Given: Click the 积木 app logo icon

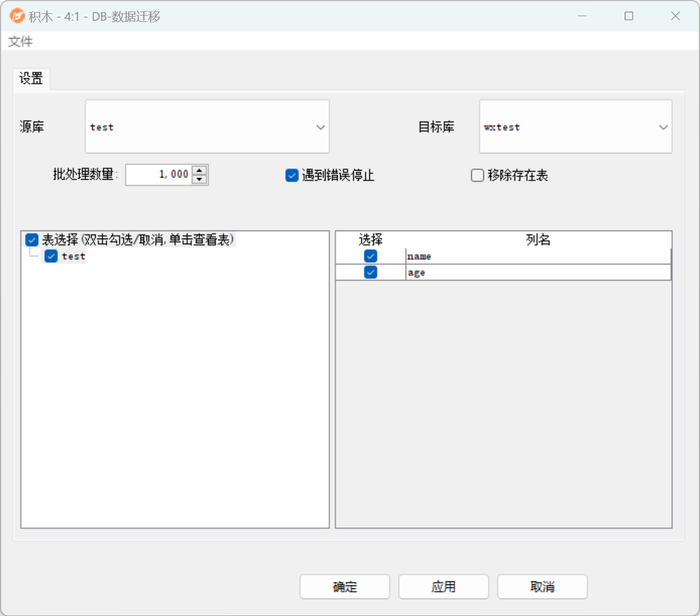Looking at the screenshot, I should tap(17, 16).
